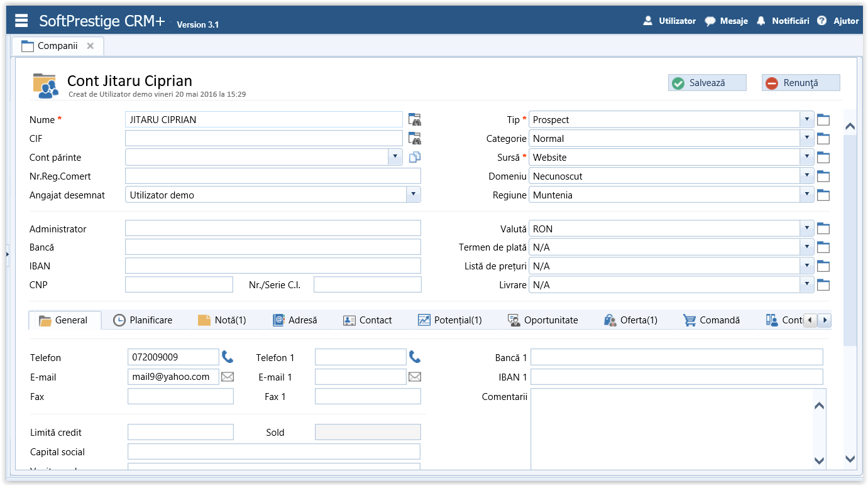Screen dimensions: 868x486
Task: Click the search binoculars icon beside CIF
Action: (x=414, y=138)
